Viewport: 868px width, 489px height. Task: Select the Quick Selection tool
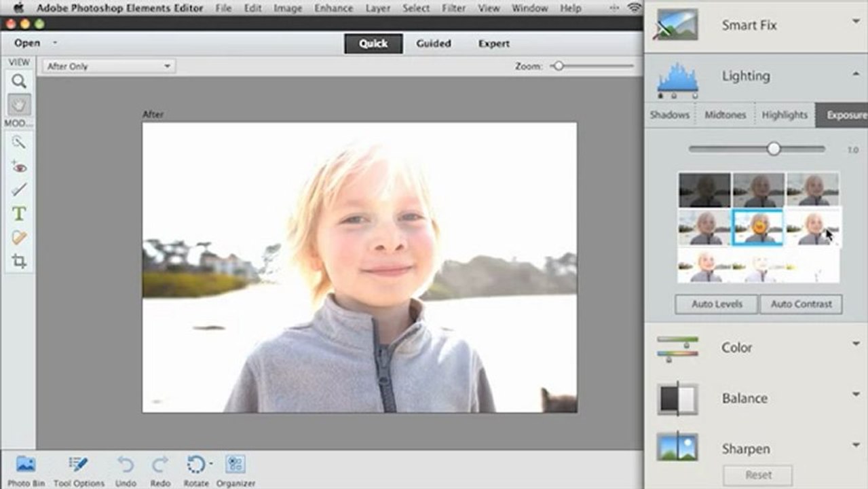click(x=19, y=143)
